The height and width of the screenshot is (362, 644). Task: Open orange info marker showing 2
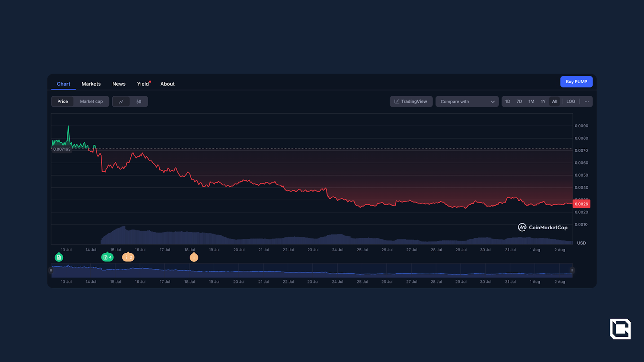128,257
